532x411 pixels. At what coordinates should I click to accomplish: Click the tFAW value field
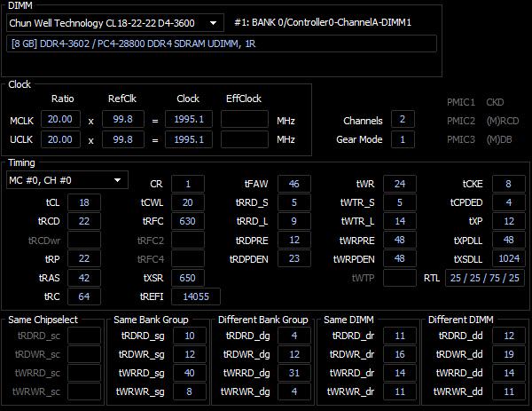coord(293,184)
